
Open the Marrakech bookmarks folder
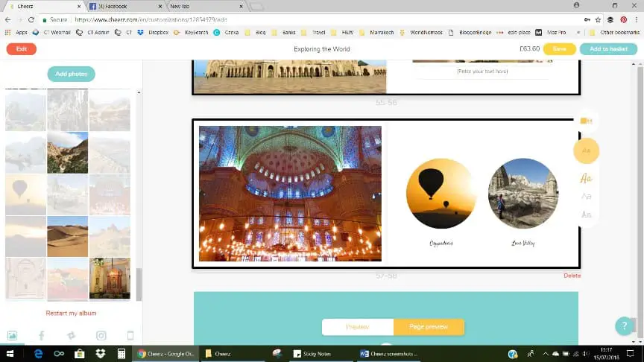pyautogui.click(x=376, y=32)
